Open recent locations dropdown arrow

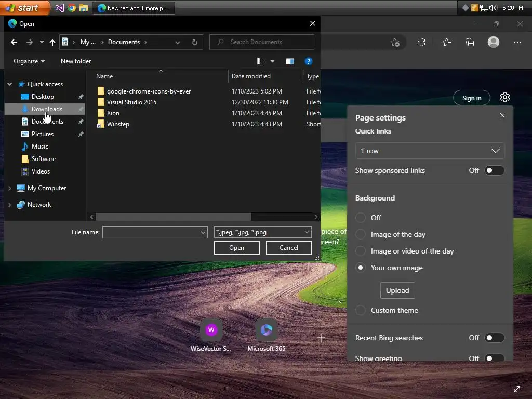click(x=42, y=42)
